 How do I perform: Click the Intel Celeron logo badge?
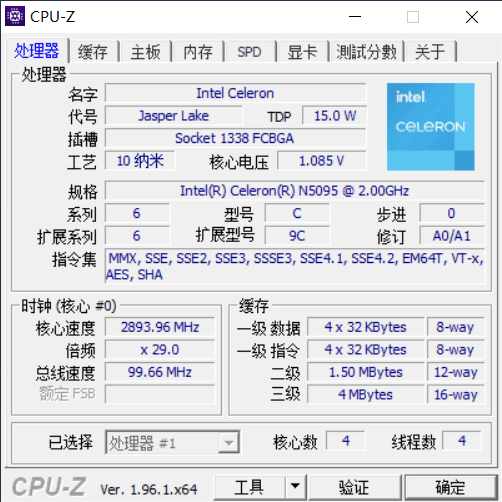coord(431,127)
